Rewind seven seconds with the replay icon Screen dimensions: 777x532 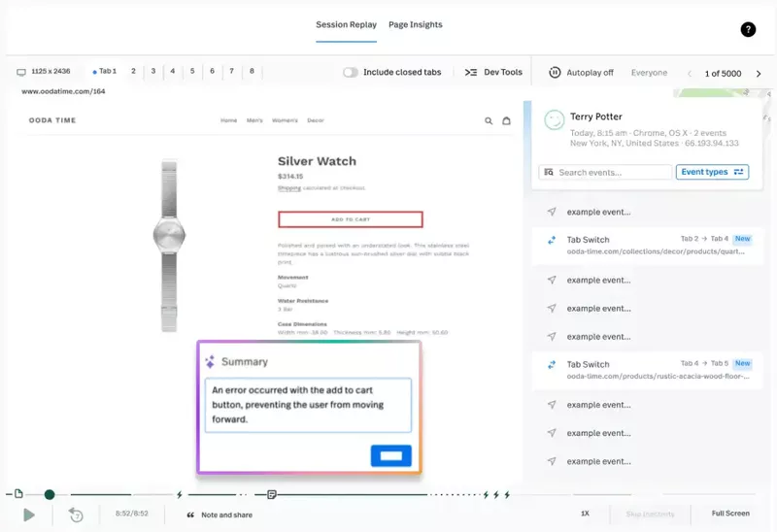point(76,515)
